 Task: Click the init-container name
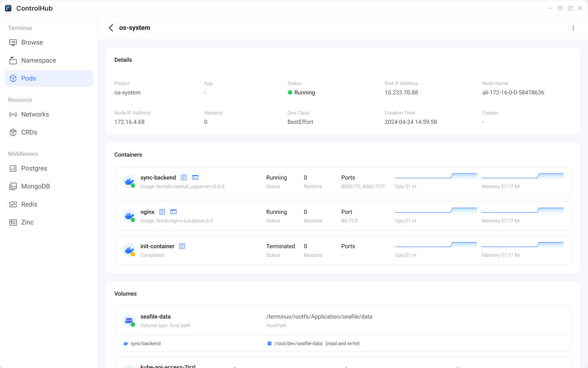coord(157,246)
